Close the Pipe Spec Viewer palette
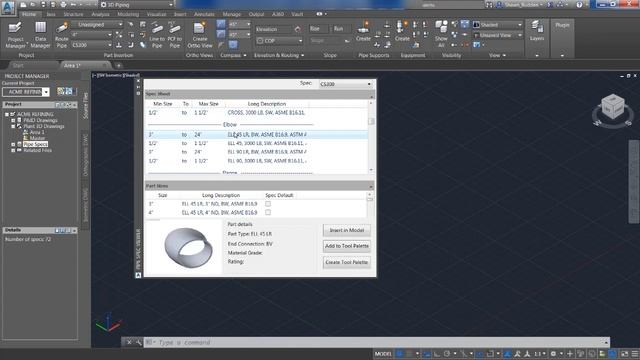Image resolution: width=640 pixels, height=360 pixels. point(138,81)
